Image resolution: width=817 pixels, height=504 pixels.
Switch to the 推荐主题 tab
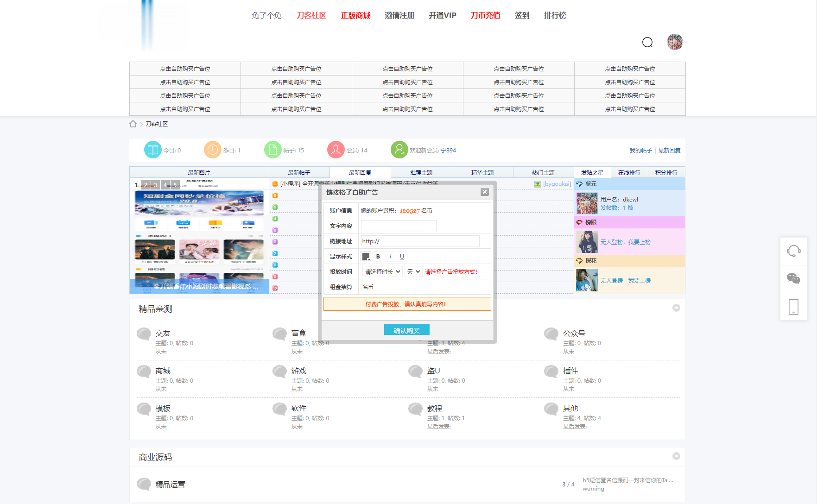click(x=421, y=172)
